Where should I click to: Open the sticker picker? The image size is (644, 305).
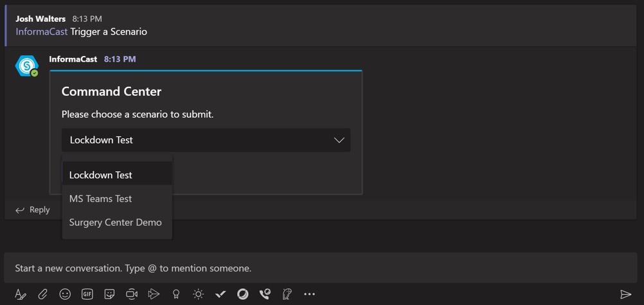(x=109, y=294)
